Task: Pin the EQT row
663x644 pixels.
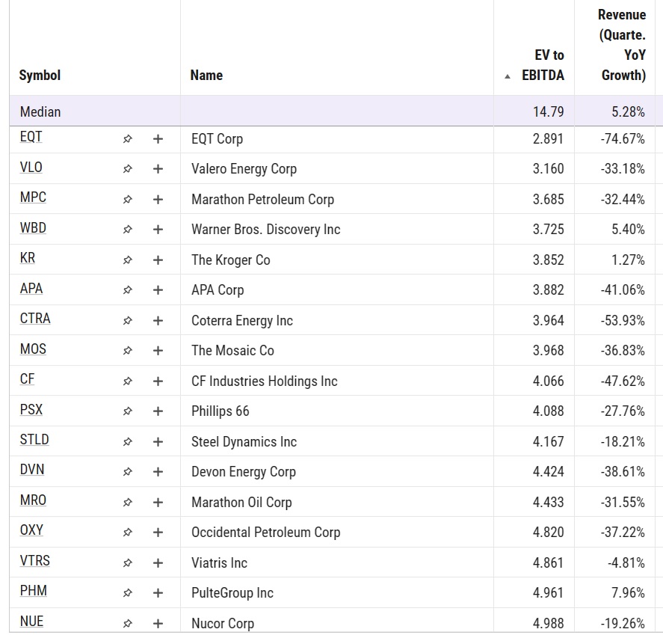Action: [127, 139]
